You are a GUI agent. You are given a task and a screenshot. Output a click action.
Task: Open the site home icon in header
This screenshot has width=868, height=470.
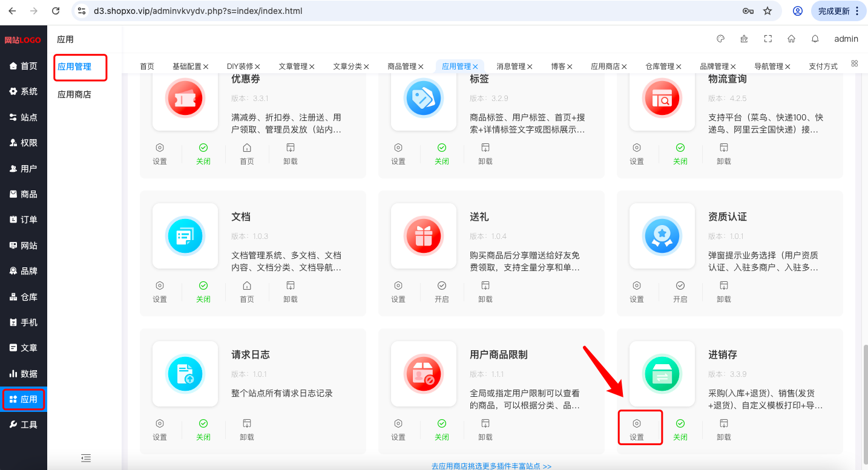[x=791, y=39]
